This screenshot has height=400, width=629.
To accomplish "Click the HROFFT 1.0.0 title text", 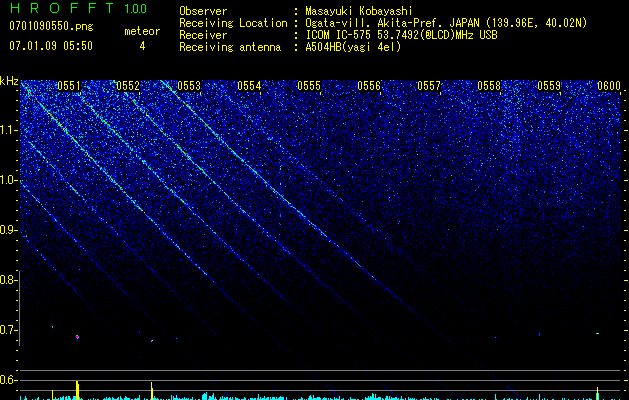I will (x=78, y=8).
